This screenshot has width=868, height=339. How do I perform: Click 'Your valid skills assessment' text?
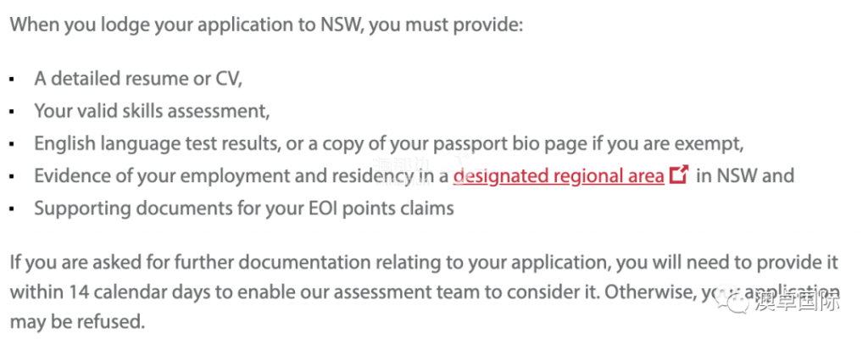coord(152,111)
